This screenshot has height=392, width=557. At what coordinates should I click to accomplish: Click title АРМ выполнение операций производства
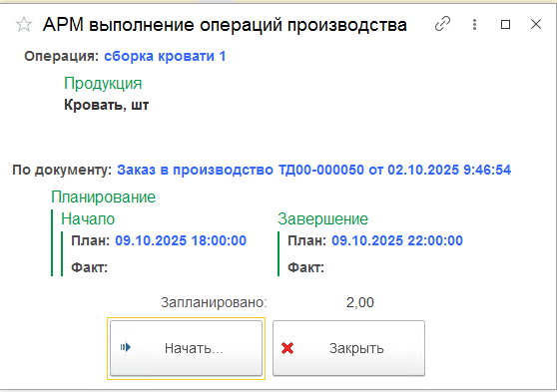pyautogui.click(x=225, y=25)
